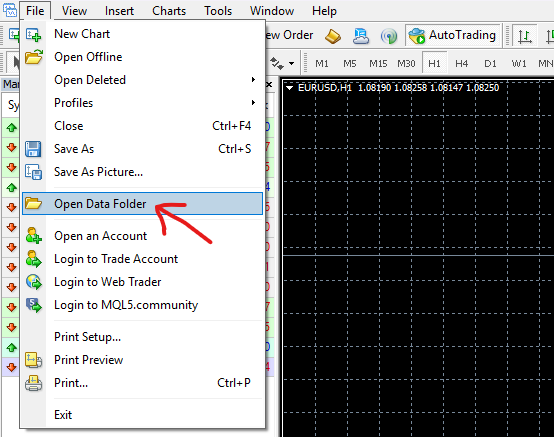Open the Help menu
The image size is (554, 437).
click(324, 11)
